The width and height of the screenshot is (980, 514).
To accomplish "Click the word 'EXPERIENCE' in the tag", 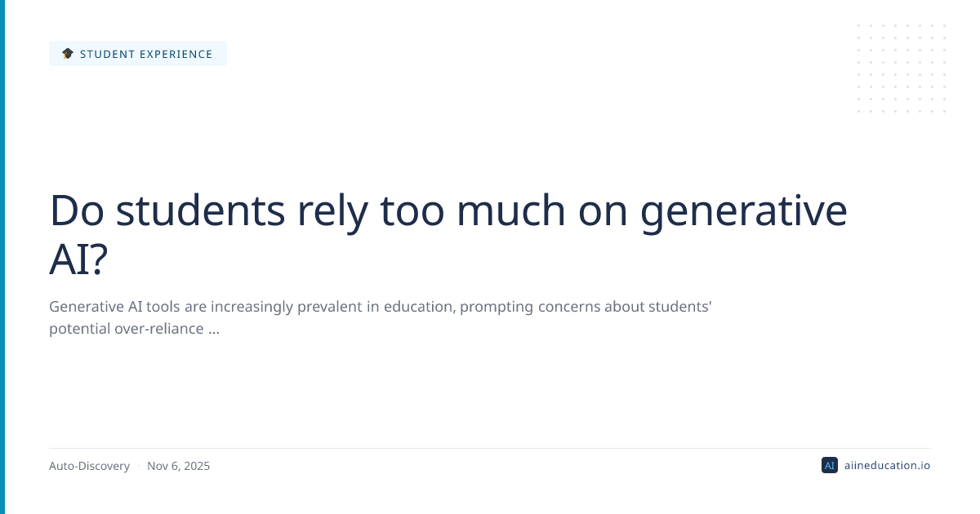I will 176,54.
